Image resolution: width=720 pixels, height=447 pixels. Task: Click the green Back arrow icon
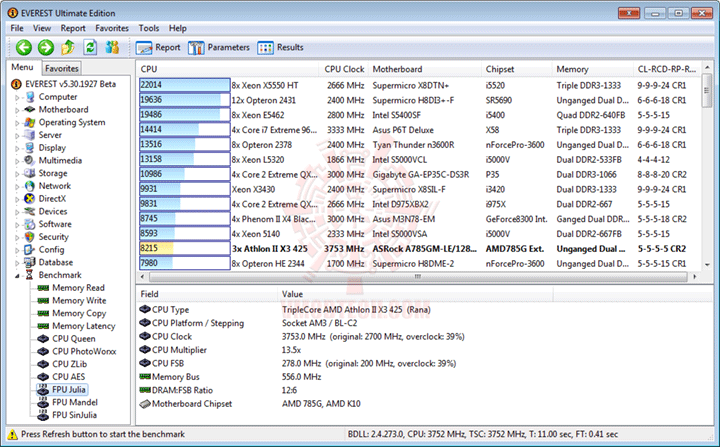(24, 47)
